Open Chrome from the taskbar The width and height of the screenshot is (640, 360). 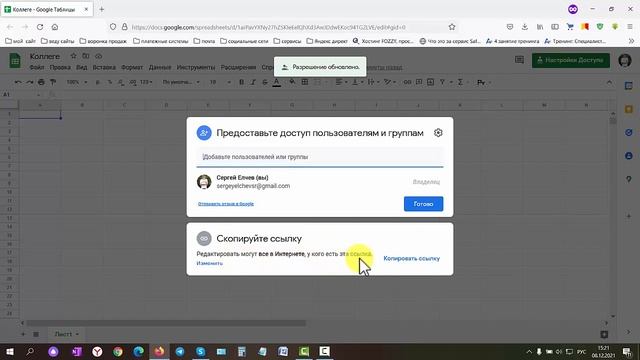coord(118,351)
